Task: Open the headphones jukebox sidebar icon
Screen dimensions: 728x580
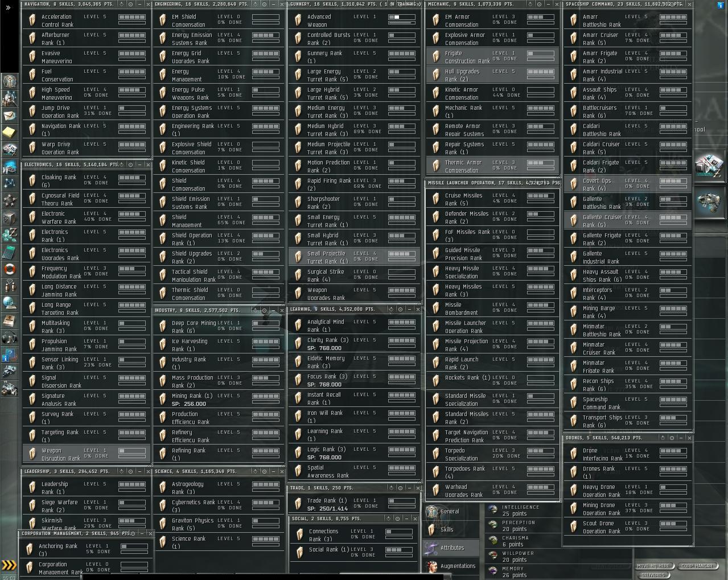Action: point(9,338)
